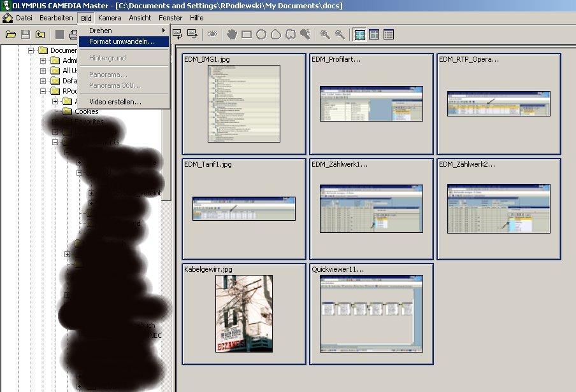Open the Kamera menu
Screen dimensions: 576x392
[110, 18]
